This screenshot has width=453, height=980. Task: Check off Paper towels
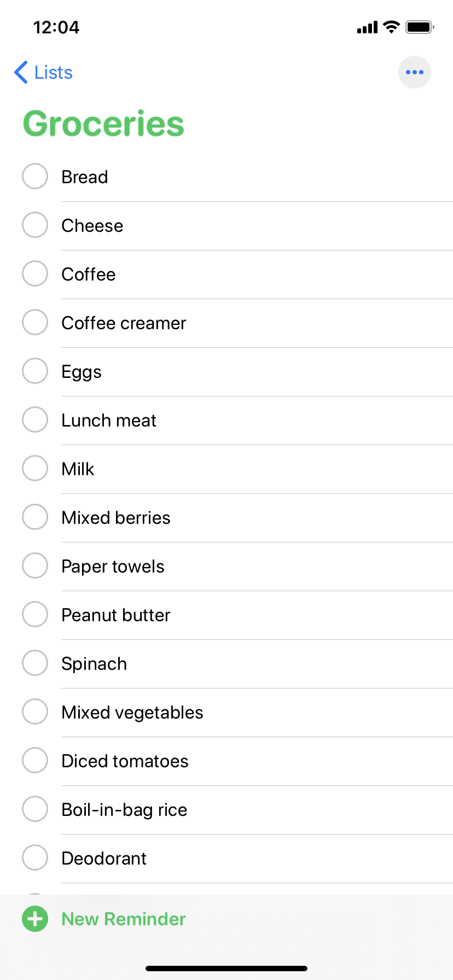pos(35,565)
